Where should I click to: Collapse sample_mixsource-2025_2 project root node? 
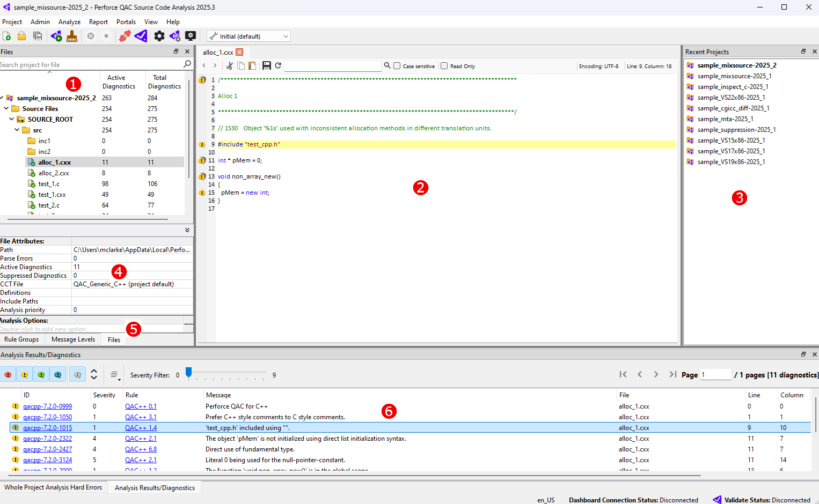[2, 98]
